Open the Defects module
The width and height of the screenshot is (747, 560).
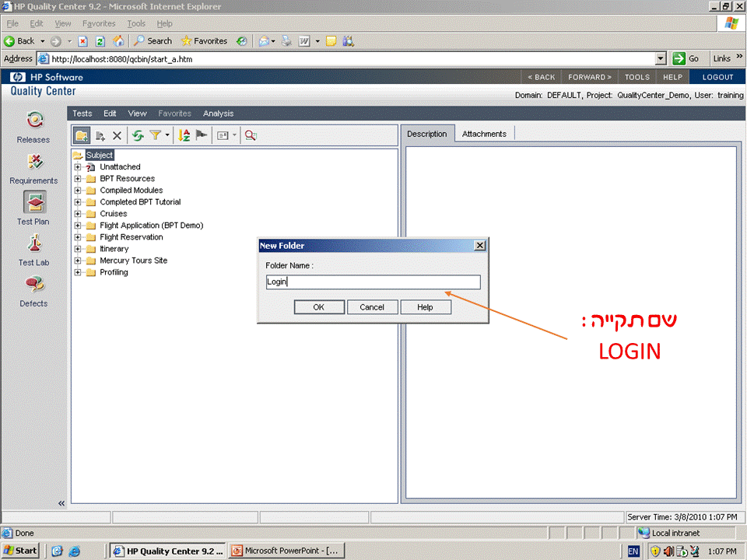click(33, 291)
